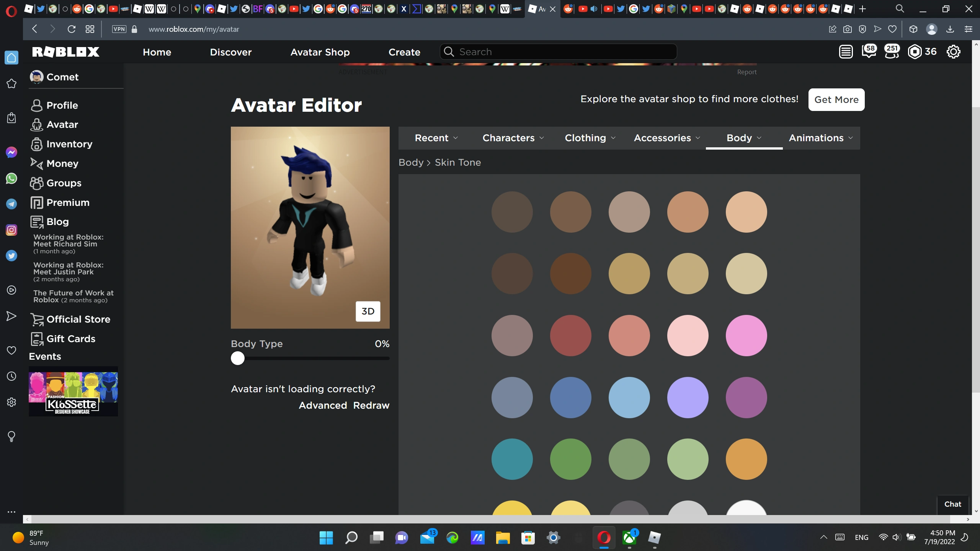Click the Robux balance icon
This screenshot has width=980, height=551.
coord(915,52)
